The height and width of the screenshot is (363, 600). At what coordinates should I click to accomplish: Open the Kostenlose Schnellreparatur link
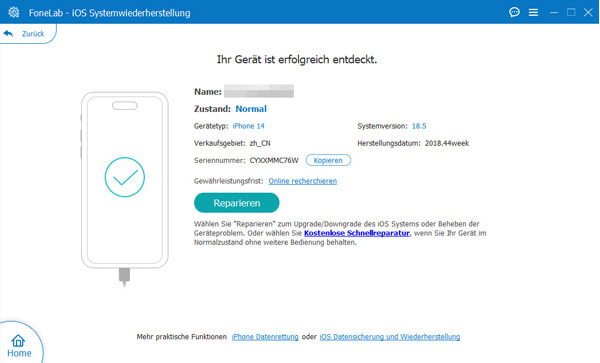[357, 233]
